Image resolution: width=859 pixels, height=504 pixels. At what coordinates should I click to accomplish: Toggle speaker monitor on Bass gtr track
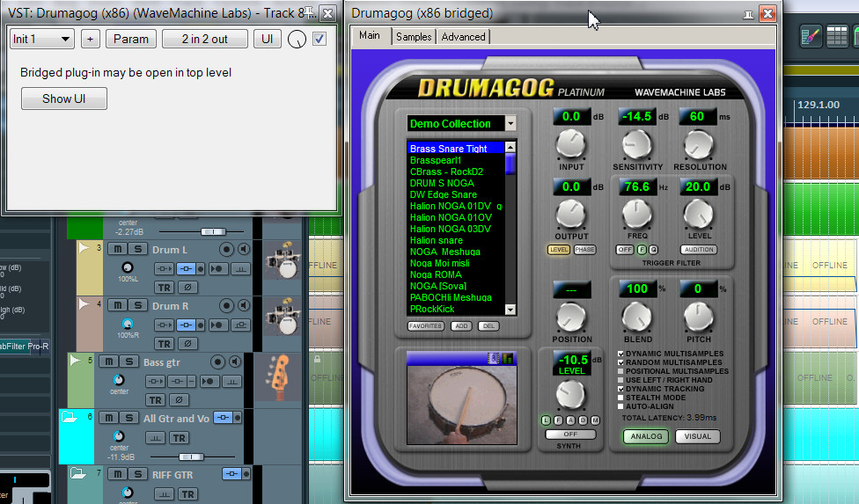click(235, 362)
